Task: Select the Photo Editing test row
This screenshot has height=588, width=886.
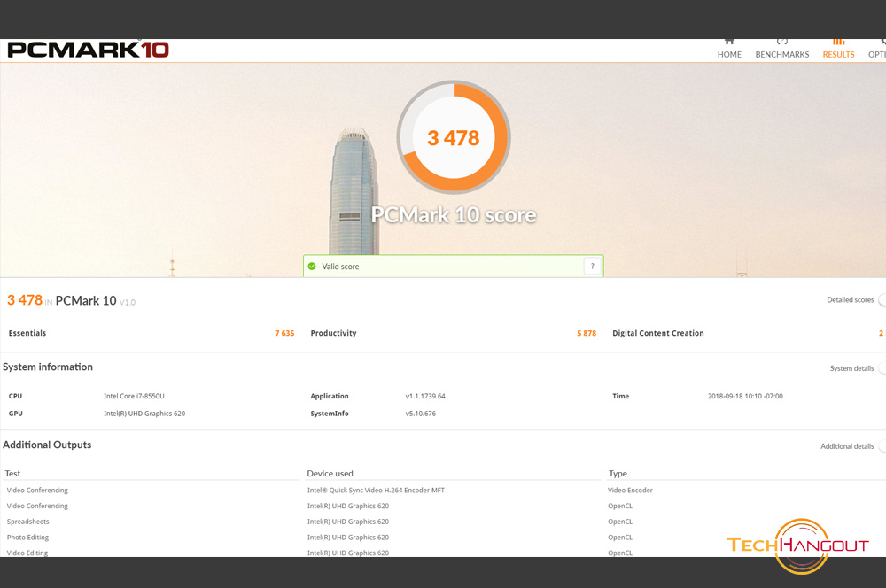Action: click(27, 538)
